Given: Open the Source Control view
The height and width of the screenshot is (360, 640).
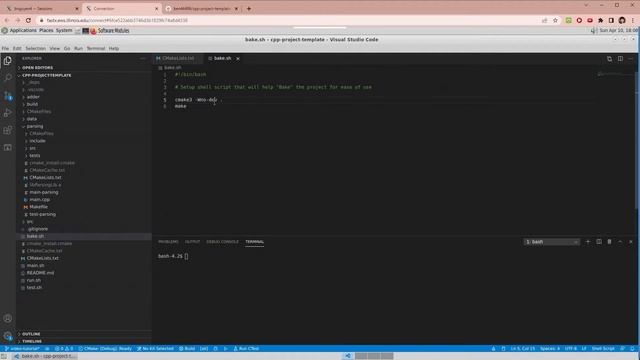Looking at the screenshot, I should pyautogui.click(x=8, y=96).
